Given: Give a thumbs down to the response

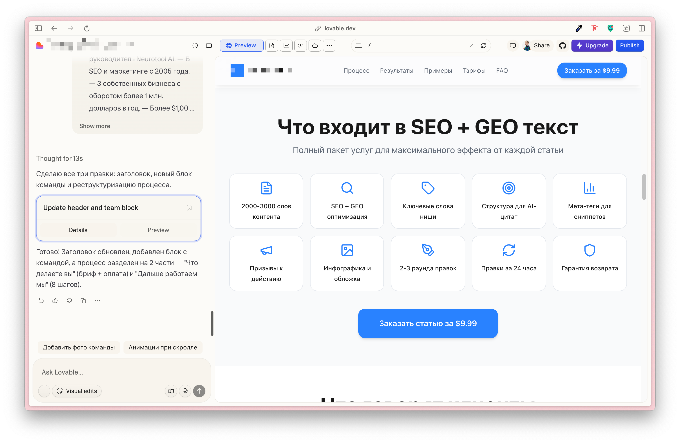Looking at the screenshot, I should [69, 300].
